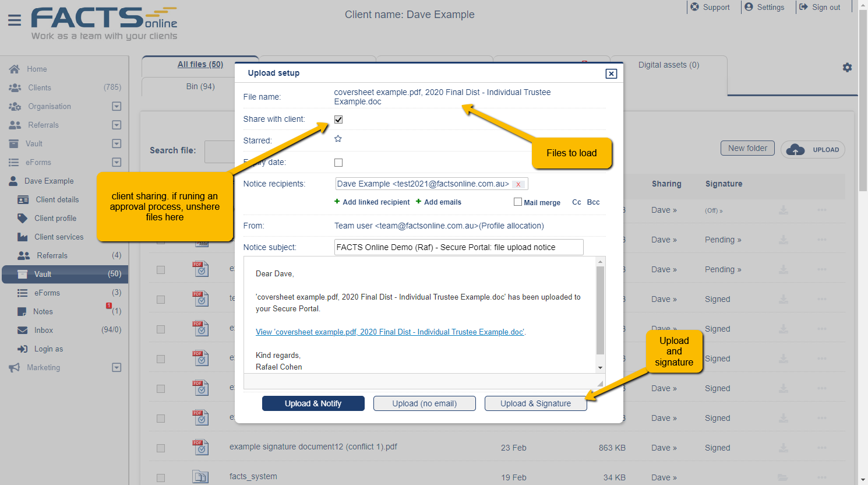Click the Referrals people icon at top
Viewport: 868px width, 485px height.
15,125
